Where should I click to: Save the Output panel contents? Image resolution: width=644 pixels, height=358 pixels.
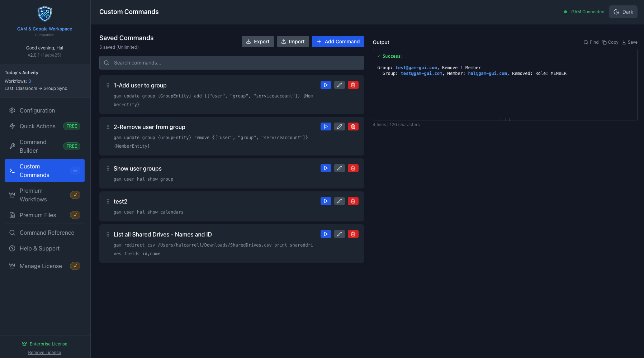tap(629, 42)
